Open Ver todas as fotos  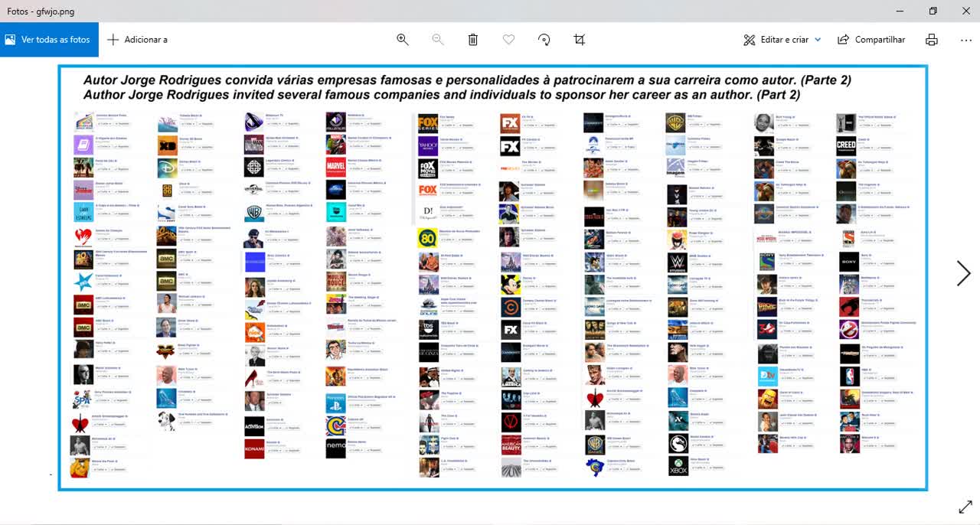pyautogui.click(x=49, y=40)
